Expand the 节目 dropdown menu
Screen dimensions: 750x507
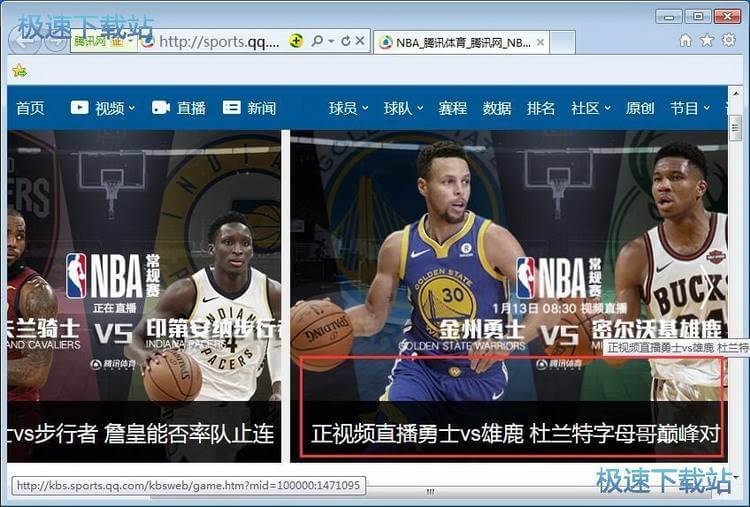tap(706, 108)
